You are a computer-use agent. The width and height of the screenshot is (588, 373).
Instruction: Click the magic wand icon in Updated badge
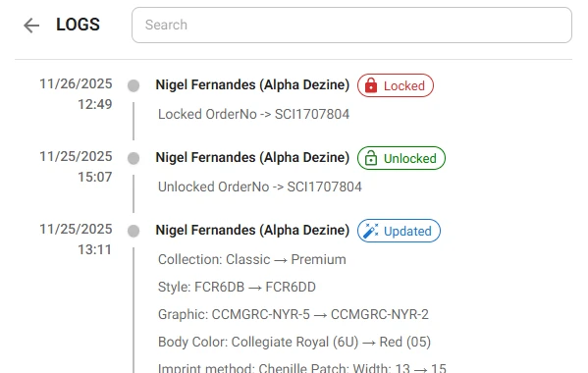pyautogui.click(x=371, y=231)
